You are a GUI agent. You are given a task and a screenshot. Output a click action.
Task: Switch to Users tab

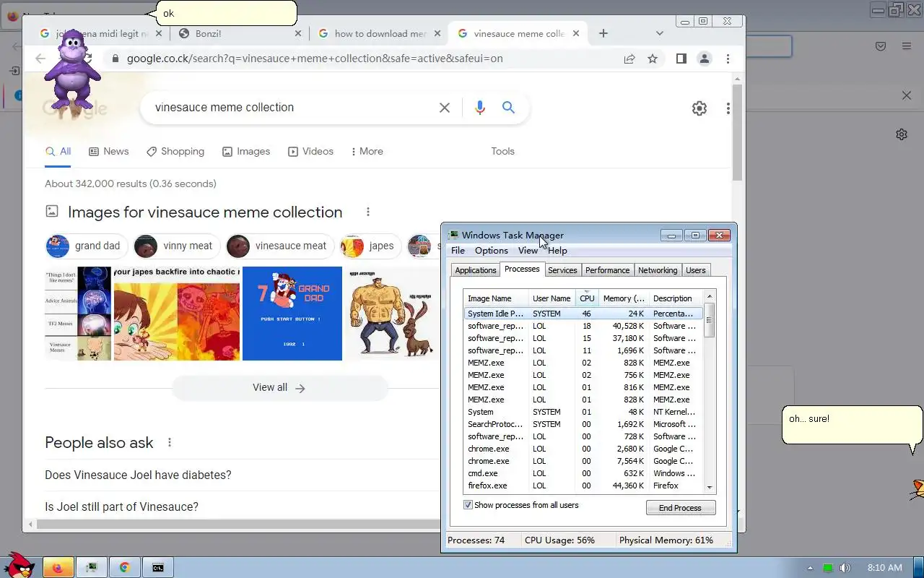(695, 270)
